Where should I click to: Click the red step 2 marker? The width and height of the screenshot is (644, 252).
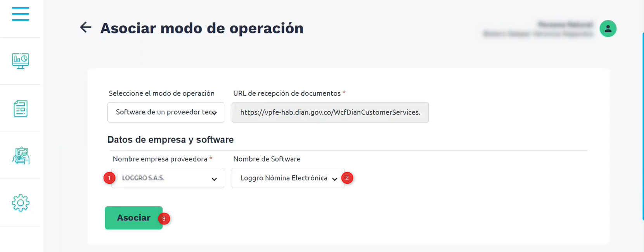coord(347,178)
